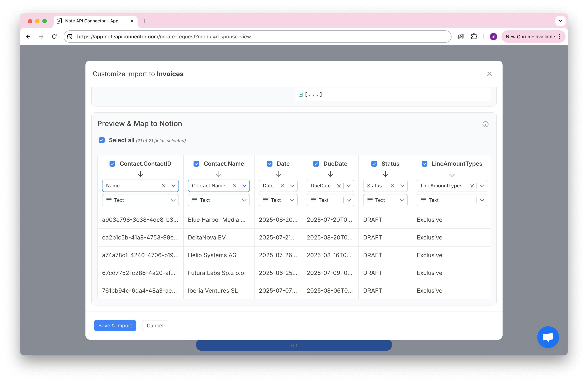Viewport: 588px width, 382px height.
Task: Change Text type under DueDate column
Action: (x=330, y=200)
